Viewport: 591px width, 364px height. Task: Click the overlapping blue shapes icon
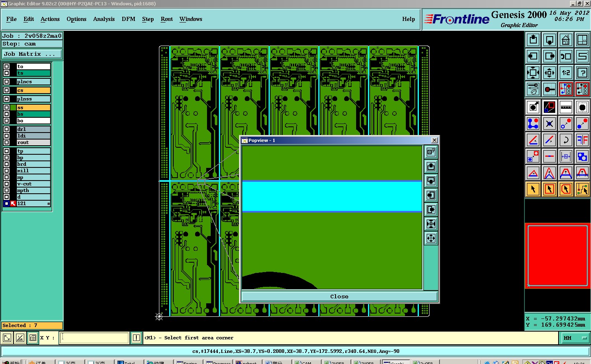pyautogui.click(x=582, y=156)
